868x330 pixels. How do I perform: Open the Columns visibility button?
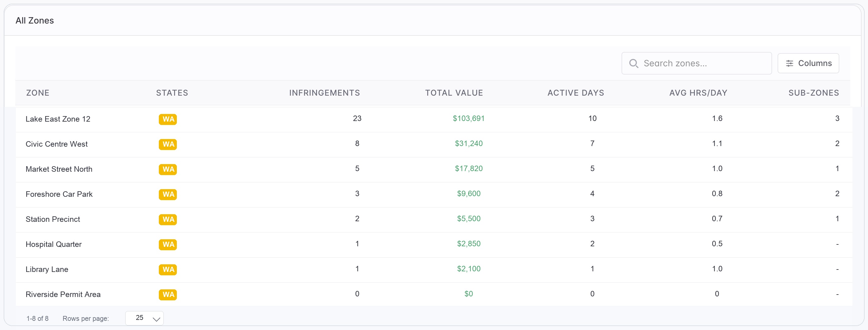tap(808, 63)
